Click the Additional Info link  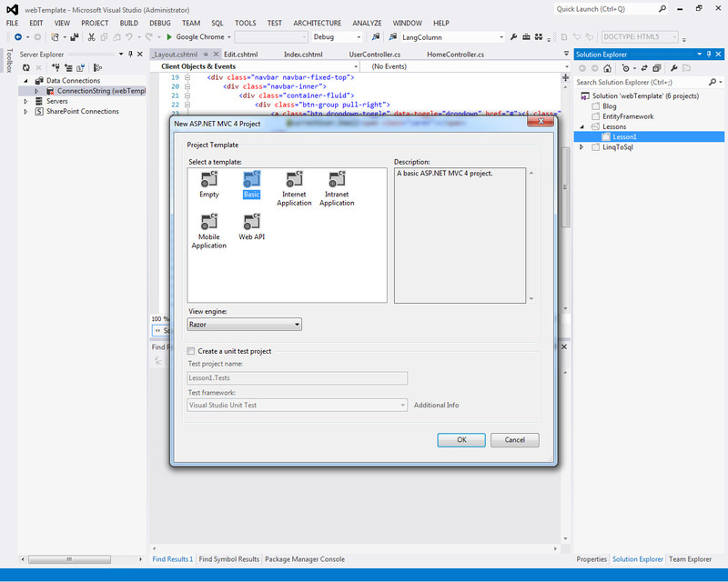click(x=437, y=406)
